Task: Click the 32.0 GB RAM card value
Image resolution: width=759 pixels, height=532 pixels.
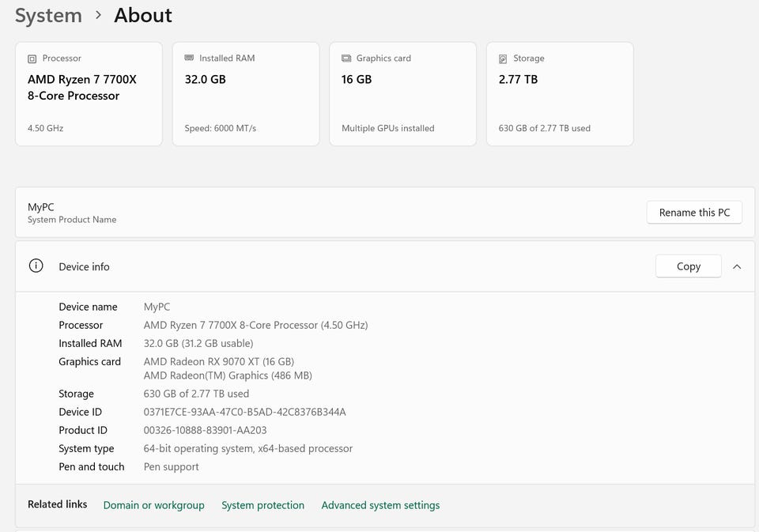Action: pyautogui.click(x=206, y=79)
